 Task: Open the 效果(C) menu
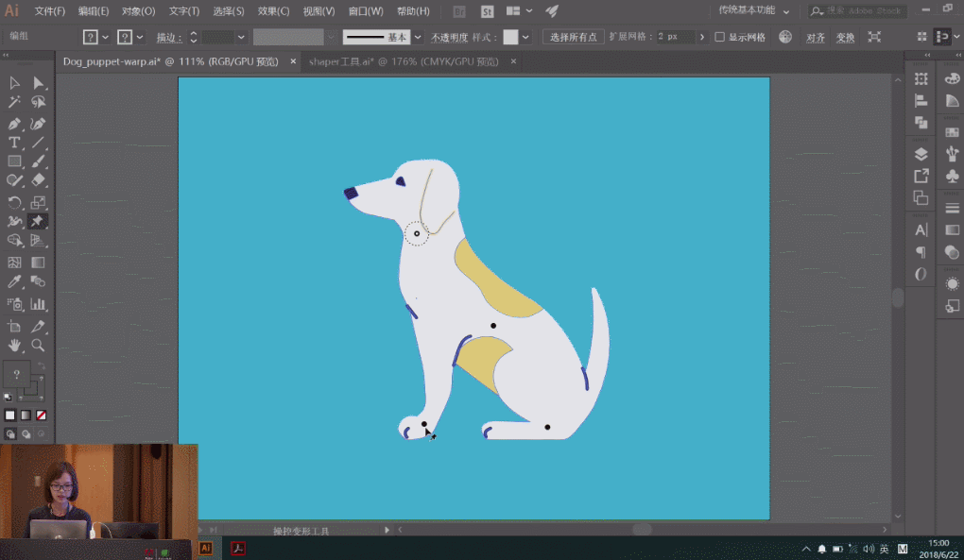(x=274, y=11)
